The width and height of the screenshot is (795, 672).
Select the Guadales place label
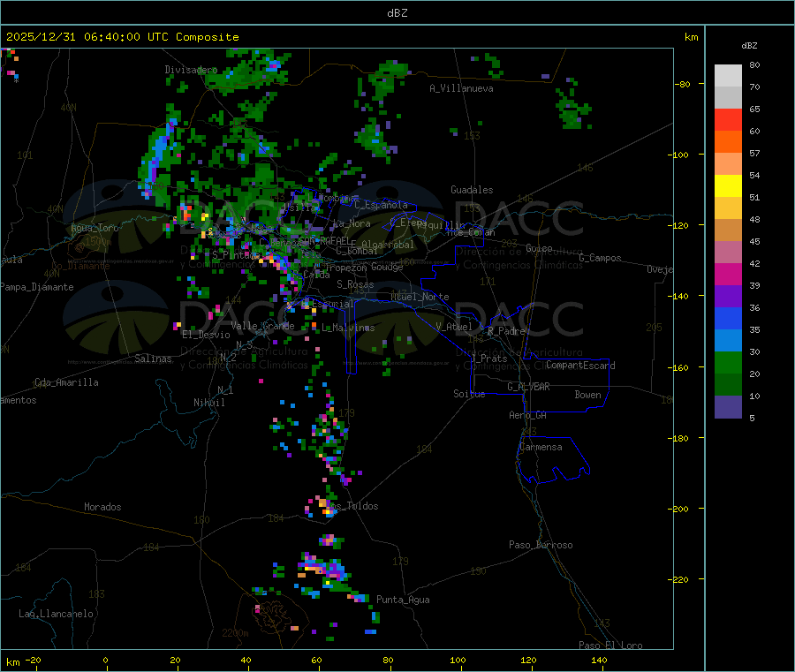point(472,190)
